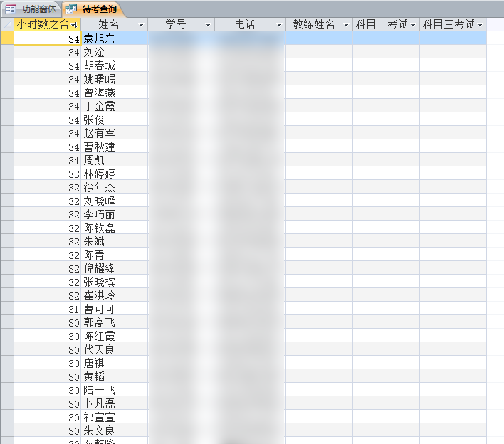Select the 待考查询 tab
Screen dimensions: 504x444
click(x=99, y=9)
